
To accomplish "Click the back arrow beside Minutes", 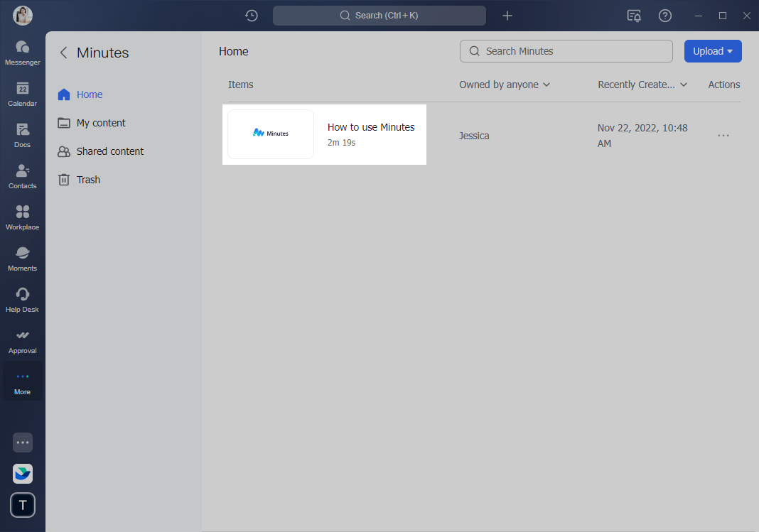I will 64,53.
